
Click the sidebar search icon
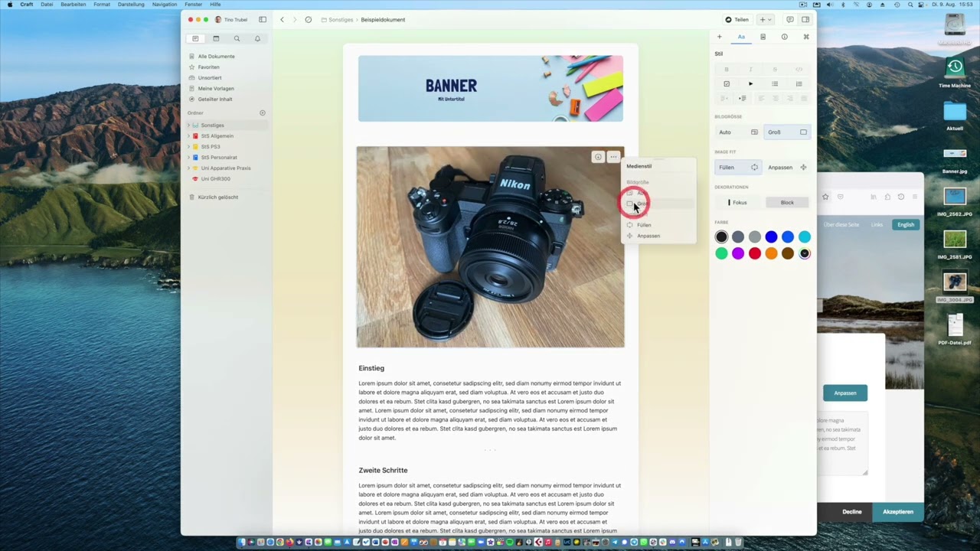coord(237,38)
